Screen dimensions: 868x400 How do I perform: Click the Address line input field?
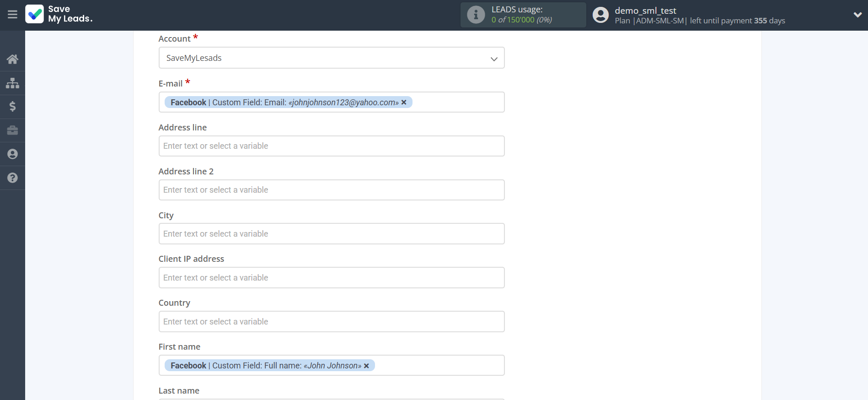coord(331,146)
